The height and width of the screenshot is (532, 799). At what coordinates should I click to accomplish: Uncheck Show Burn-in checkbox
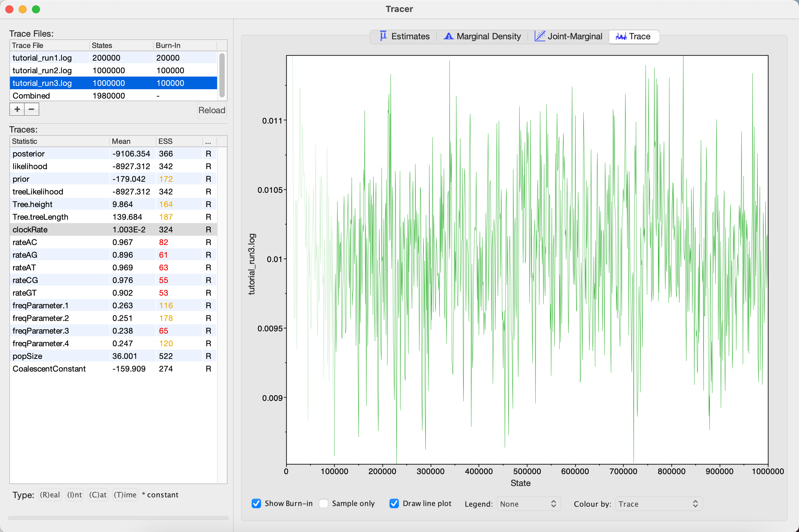(256, 503)
